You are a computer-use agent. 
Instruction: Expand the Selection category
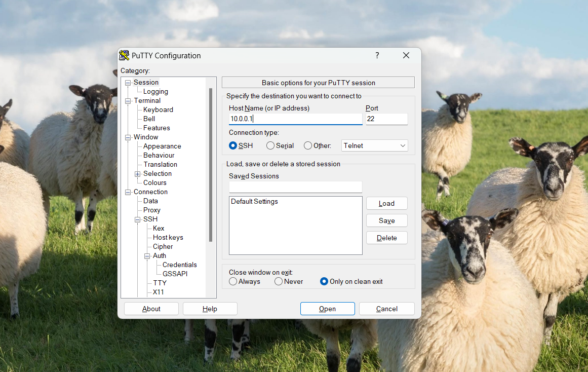pyautogui.click(x=137, y=173)
